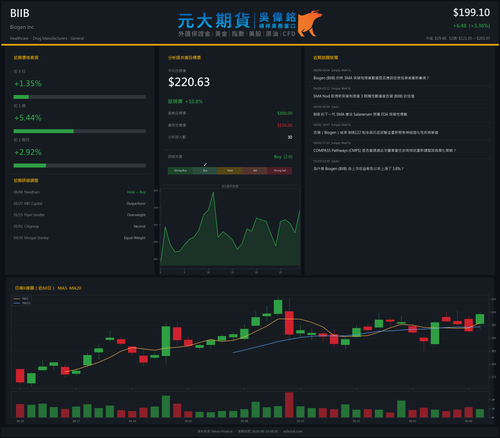500x438 pixels.
Task: Click the 52-week range text under the price
Action: coord(469,38)
